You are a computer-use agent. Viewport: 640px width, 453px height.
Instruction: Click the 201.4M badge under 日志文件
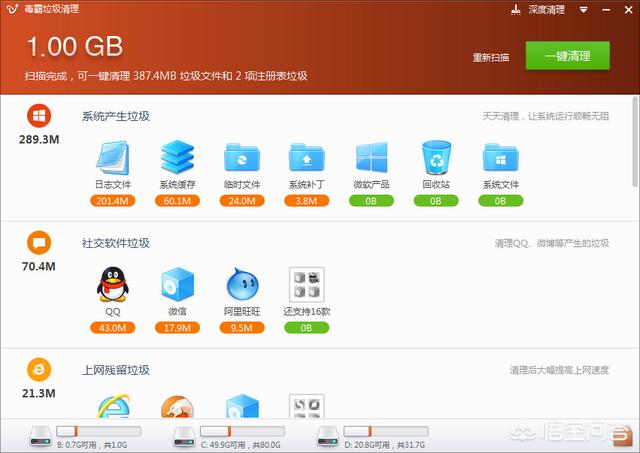[113, 201]
